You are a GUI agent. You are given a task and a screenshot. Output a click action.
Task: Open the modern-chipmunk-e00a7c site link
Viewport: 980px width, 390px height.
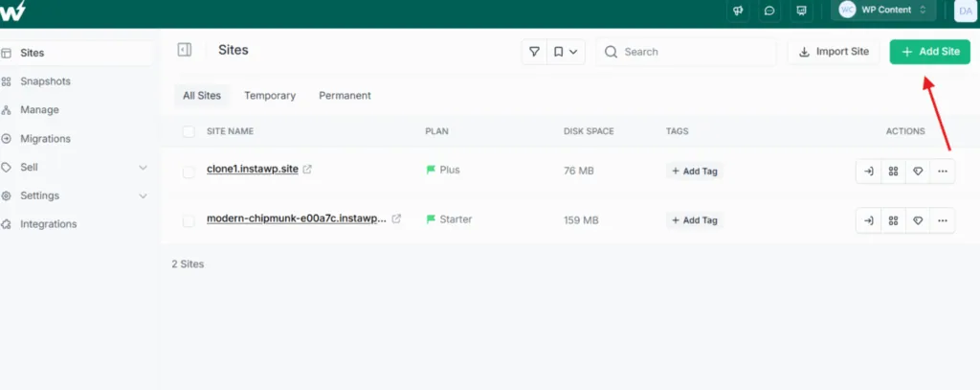297,219
